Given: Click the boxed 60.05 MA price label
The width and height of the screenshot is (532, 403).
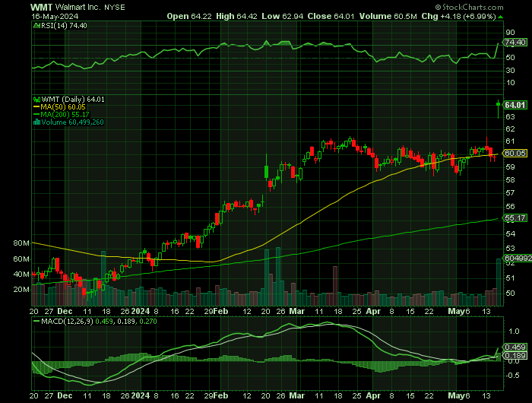Looking at the screenshot, I should pyautogui.click(x=515, y=153).
